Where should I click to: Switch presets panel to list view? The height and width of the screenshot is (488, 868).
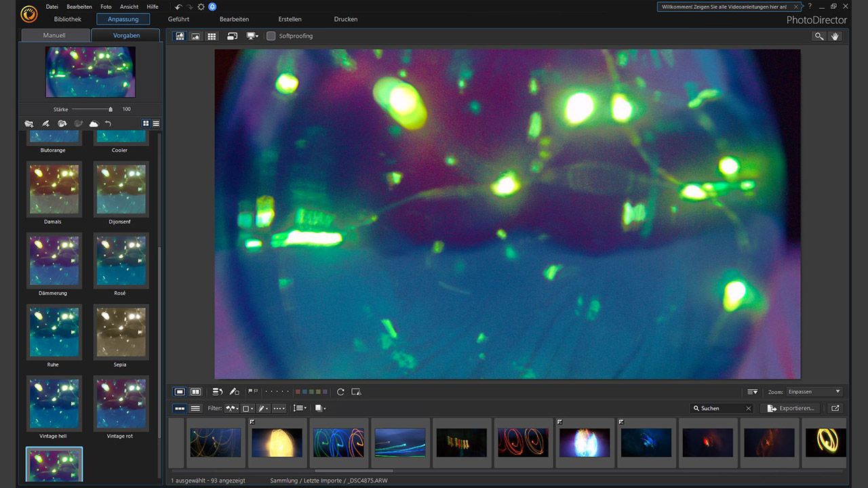(x=156, y=123)
